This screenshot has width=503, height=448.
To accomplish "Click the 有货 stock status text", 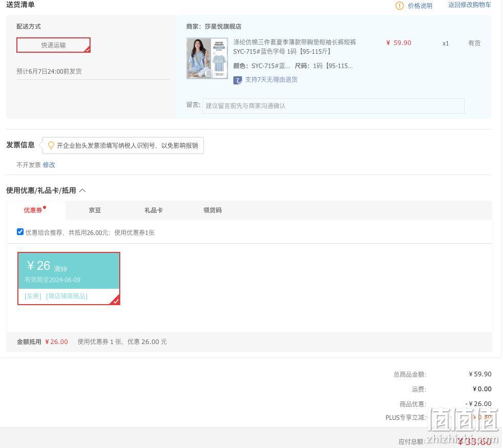I will (x=474, y=43).
